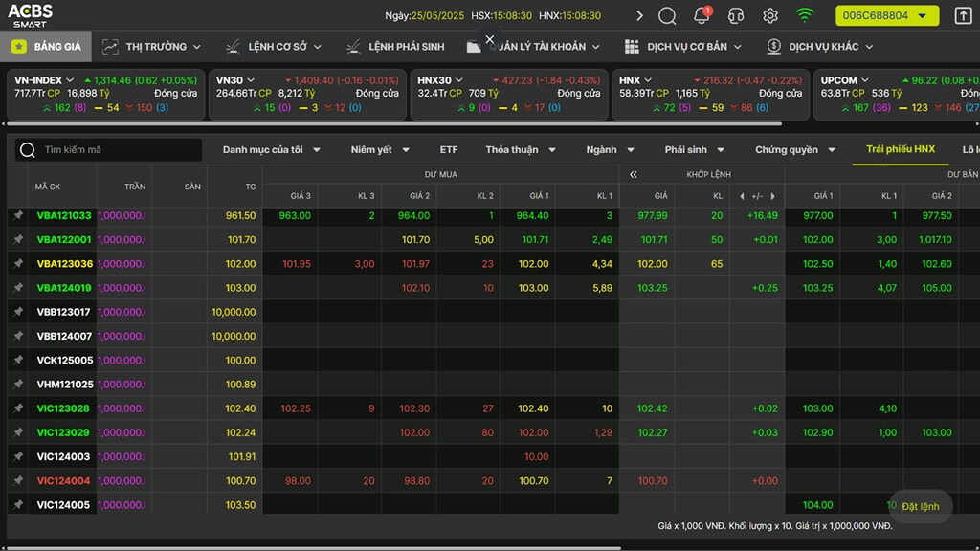Screen dimensions: 980x551
Task: Switch to Bảng giá tab
Action: coord(46,47)
